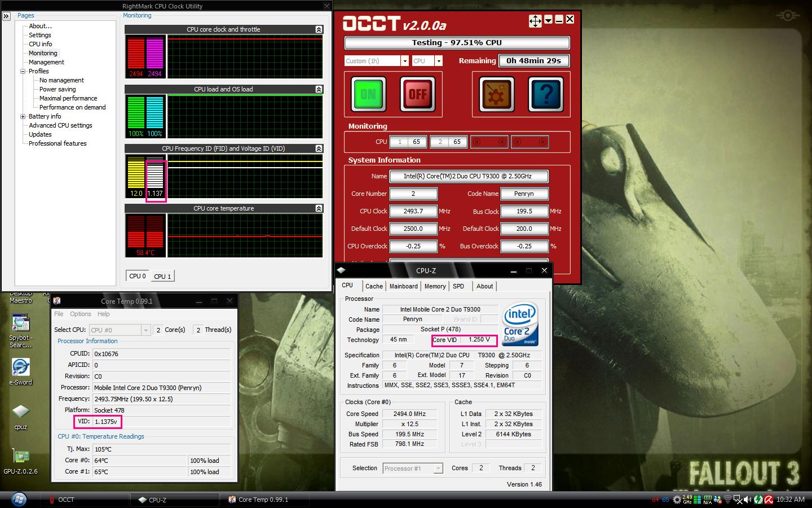This screenshot has height=508, width=812.
Task: Stop the OCCT test with red OFF button
Action: click(x=418, y=94)
